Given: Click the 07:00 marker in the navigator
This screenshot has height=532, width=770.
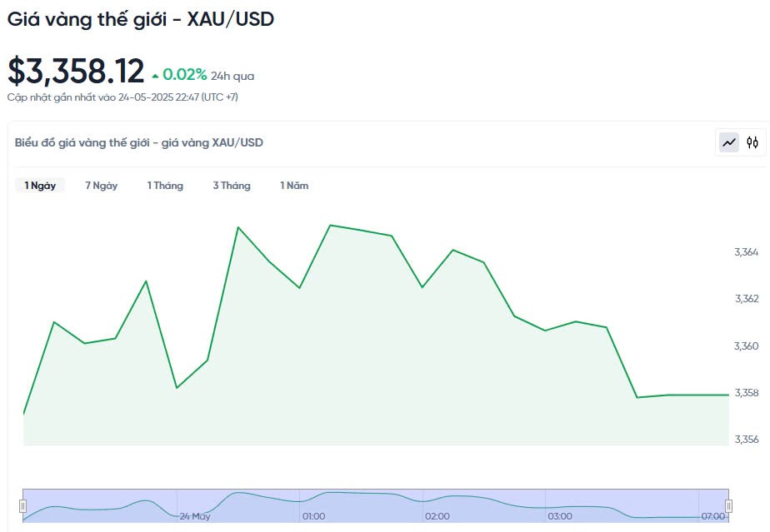Looking at the screenshot, I should pos(712,516).
